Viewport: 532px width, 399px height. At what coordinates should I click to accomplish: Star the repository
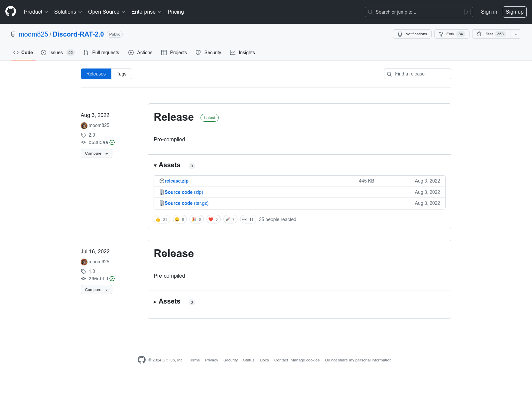click(491, 34)
